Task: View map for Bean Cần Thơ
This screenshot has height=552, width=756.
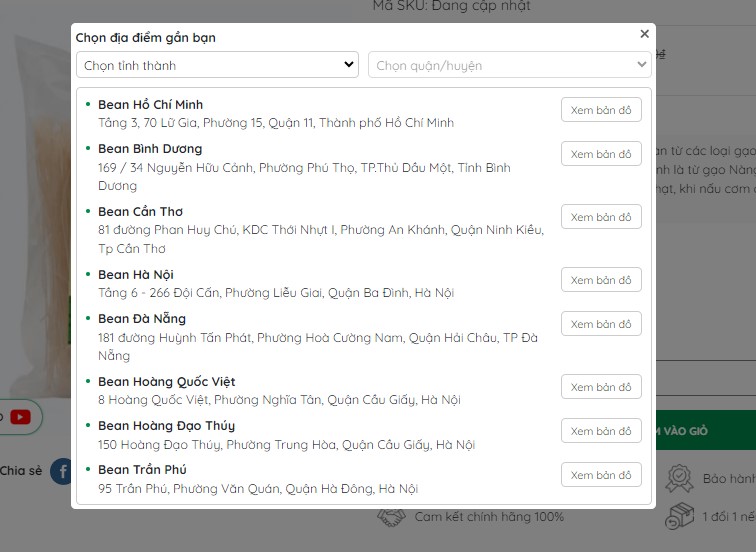Action: tap(601, 217)
